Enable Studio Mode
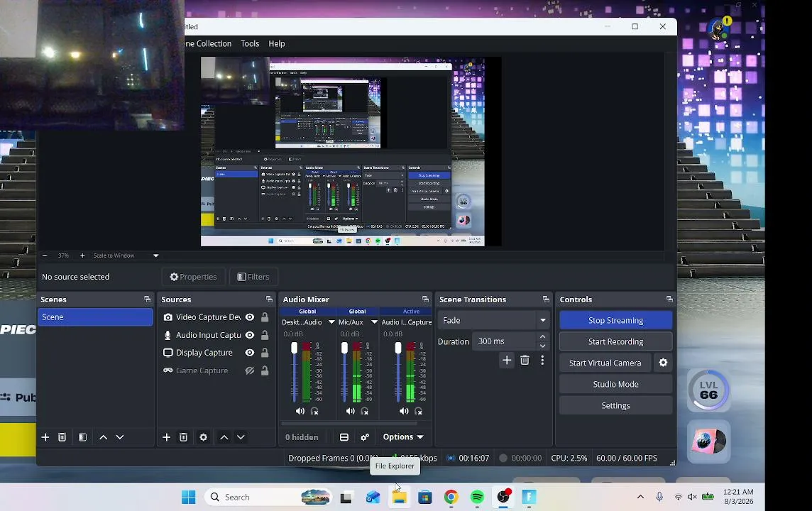The width and height of the screenshot is (812, 511). coord(615,384)
